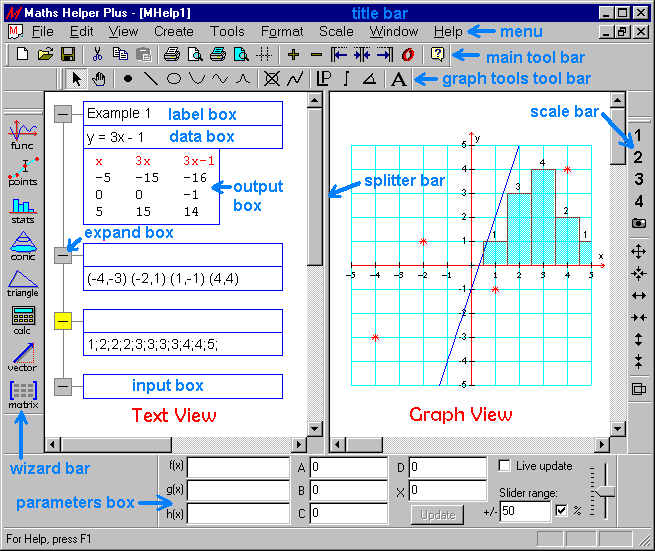
Task: Select the integral symbol tool
Action: tap(346, 79)
